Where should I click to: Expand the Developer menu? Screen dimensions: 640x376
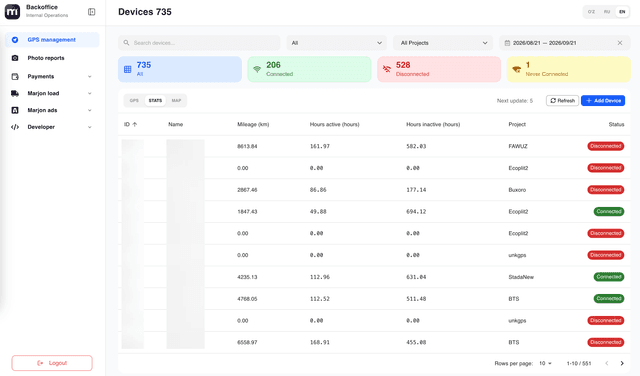coord(89,127)
